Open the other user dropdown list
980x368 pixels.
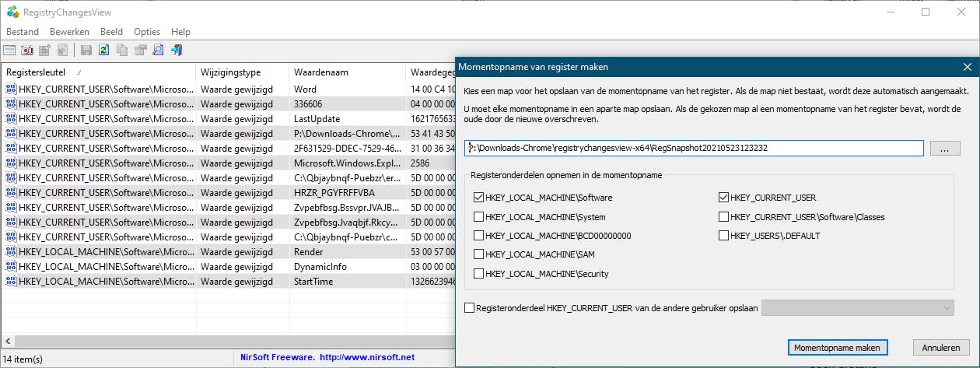[858, 308]
